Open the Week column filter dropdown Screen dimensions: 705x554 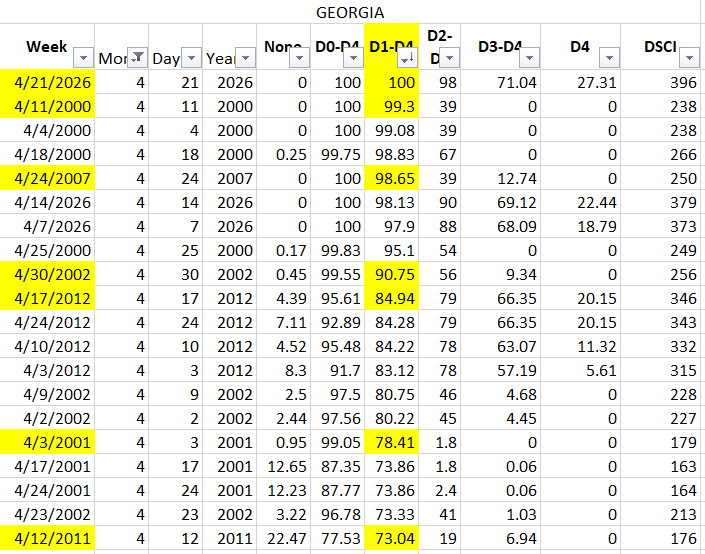83,58
